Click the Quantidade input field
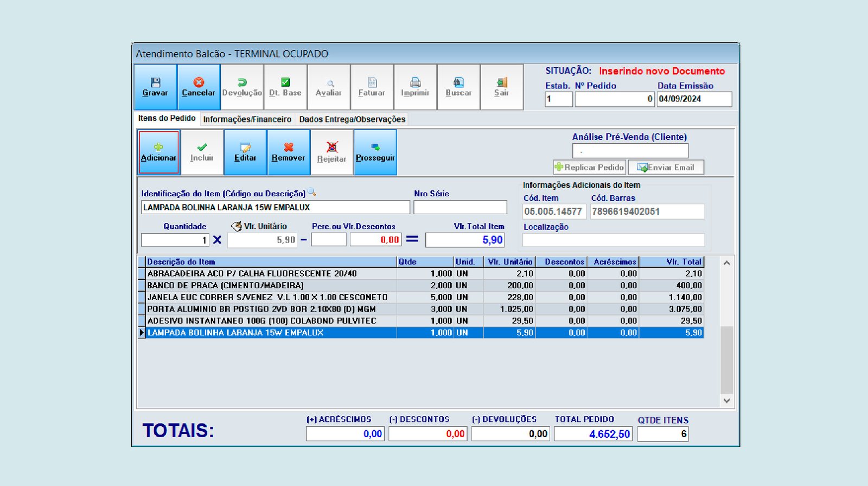Image resolution: width=868 pixels, height=486 pixels. tap(175, 240)
